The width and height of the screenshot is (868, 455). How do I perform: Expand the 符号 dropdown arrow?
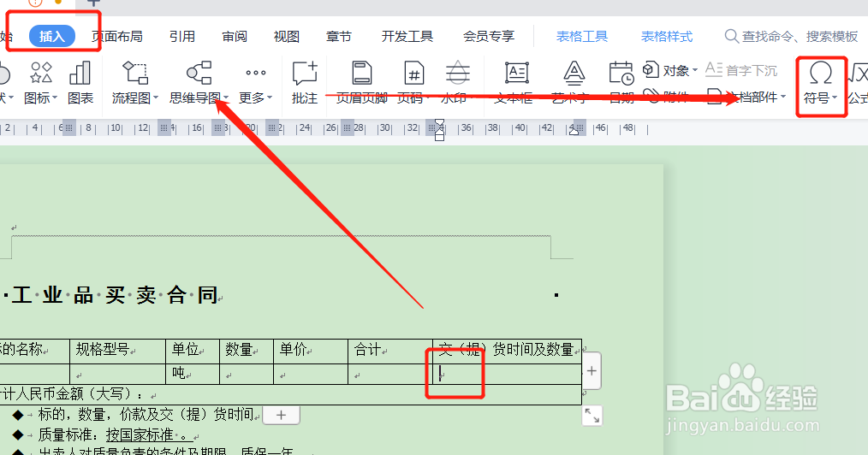click(835, 97)
